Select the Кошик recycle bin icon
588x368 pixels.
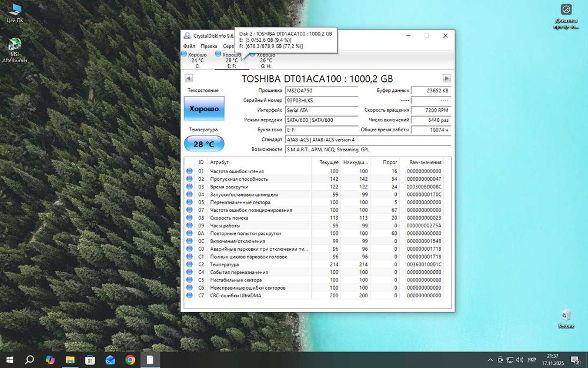pos(566,319)
